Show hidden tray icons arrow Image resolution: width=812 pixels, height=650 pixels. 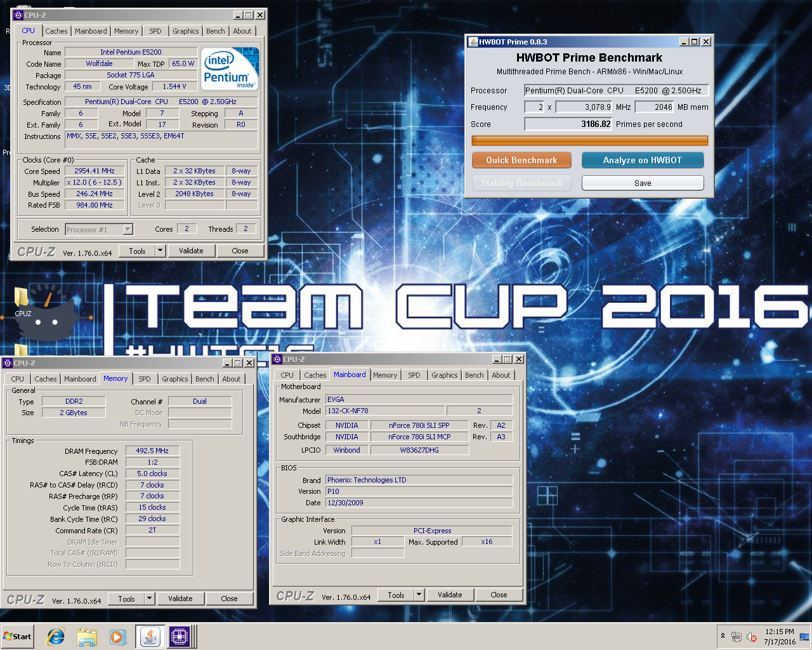pos(723,636)
